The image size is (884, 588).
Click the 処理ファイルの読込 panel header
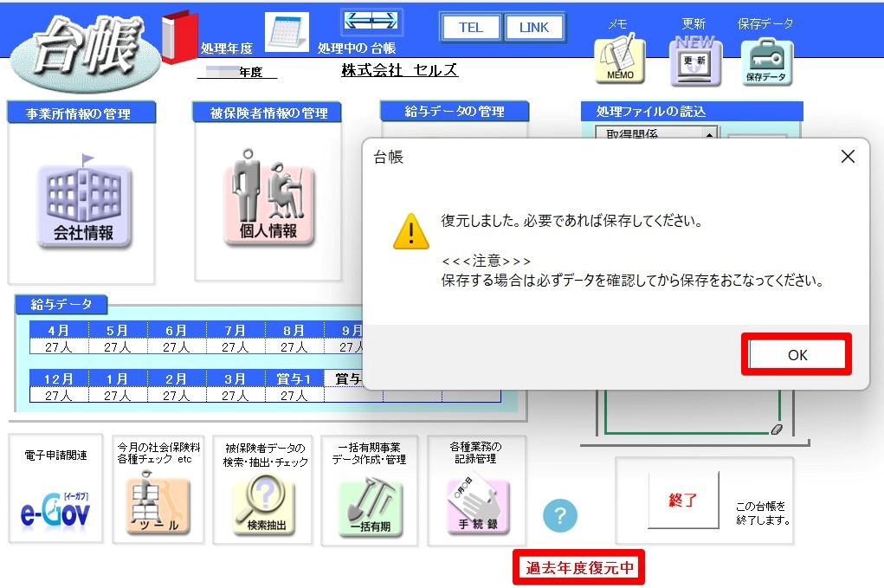coord(692,111)
